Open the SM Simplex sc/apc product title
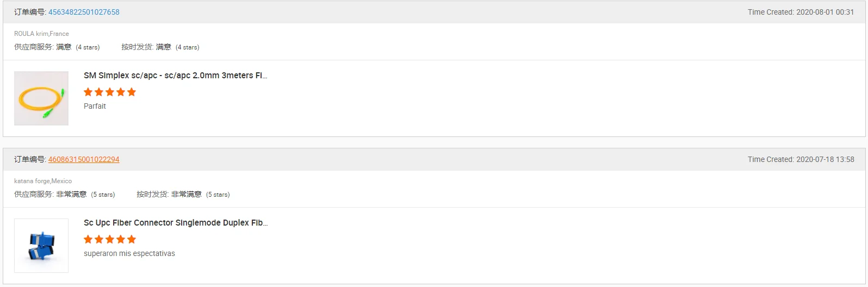 [x=175, y=76]
